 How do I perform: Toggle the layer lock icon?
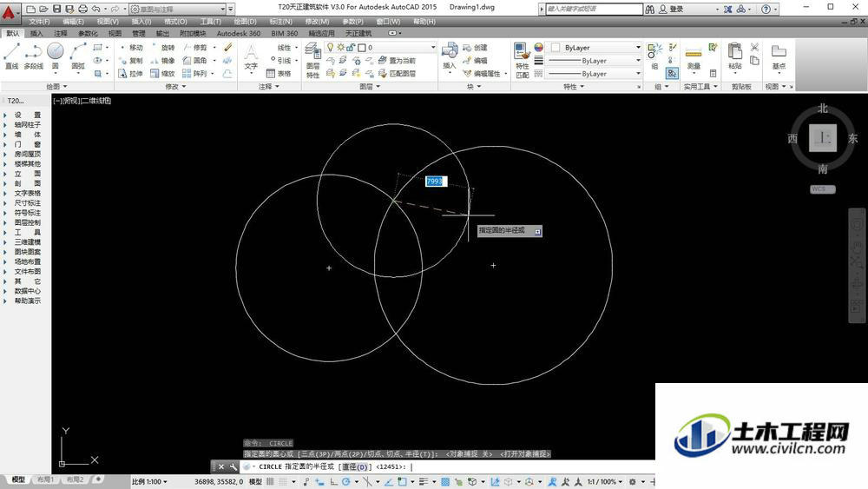(351, 48)
